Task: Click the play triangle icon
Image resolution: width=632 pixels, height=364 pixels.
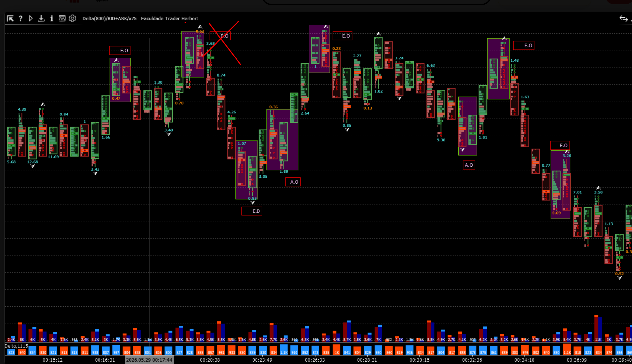Action: tap(31, 19)
